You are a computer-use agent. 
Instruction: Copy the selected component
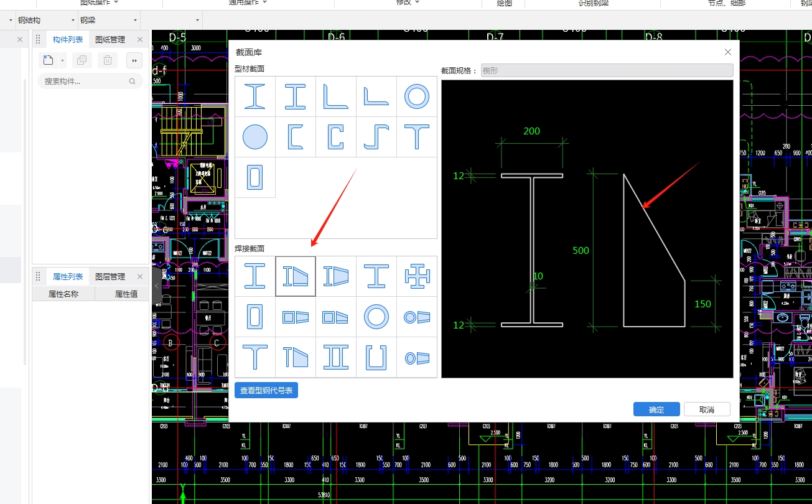tap(82, 60)
